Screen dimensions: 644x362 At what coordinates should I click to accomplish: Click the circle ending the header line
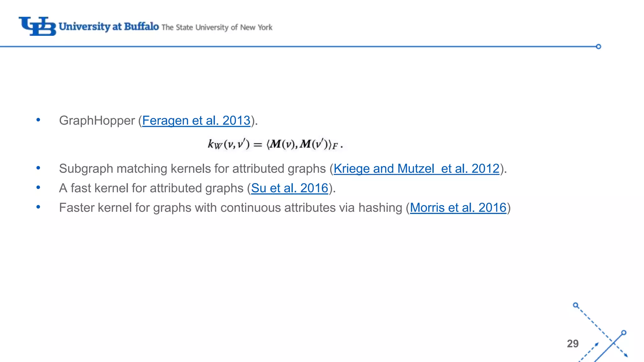point(598,47)
